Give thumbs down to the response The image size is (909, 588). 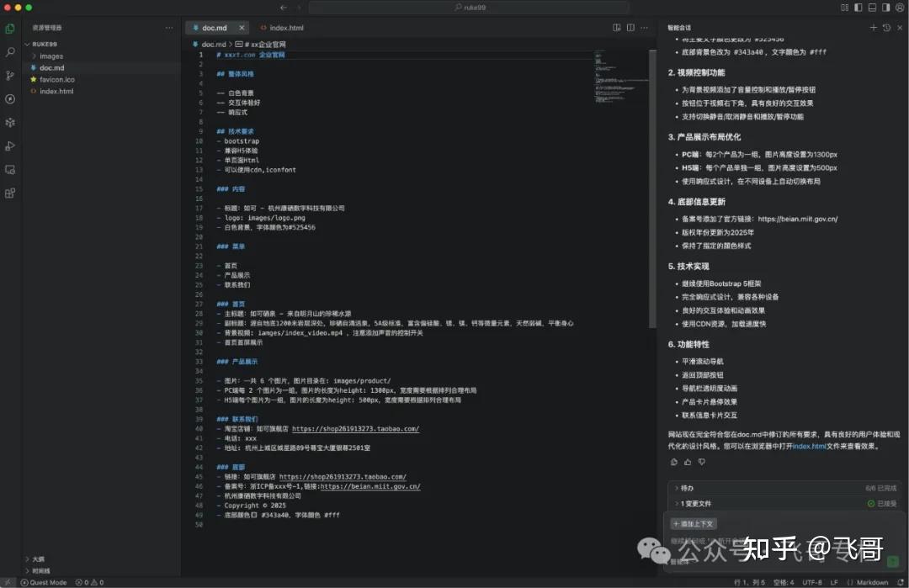coord(701,463)
